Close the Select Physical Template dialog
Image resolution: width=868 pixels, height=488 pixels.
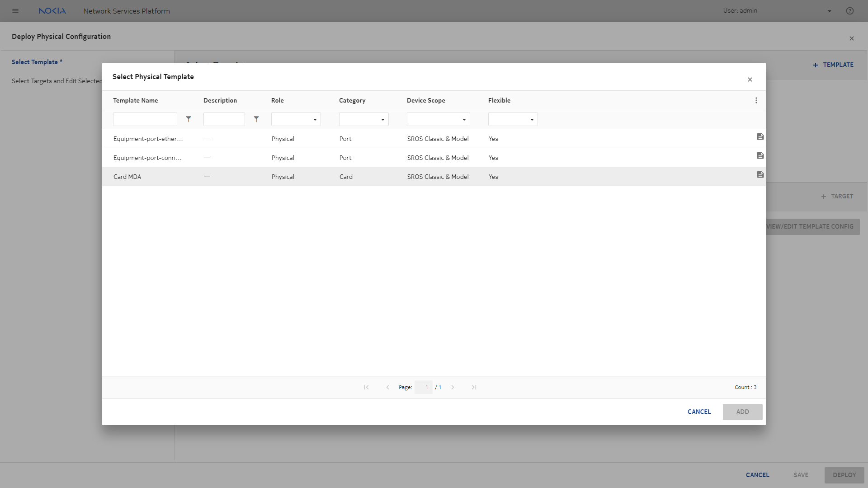(750, 80)
